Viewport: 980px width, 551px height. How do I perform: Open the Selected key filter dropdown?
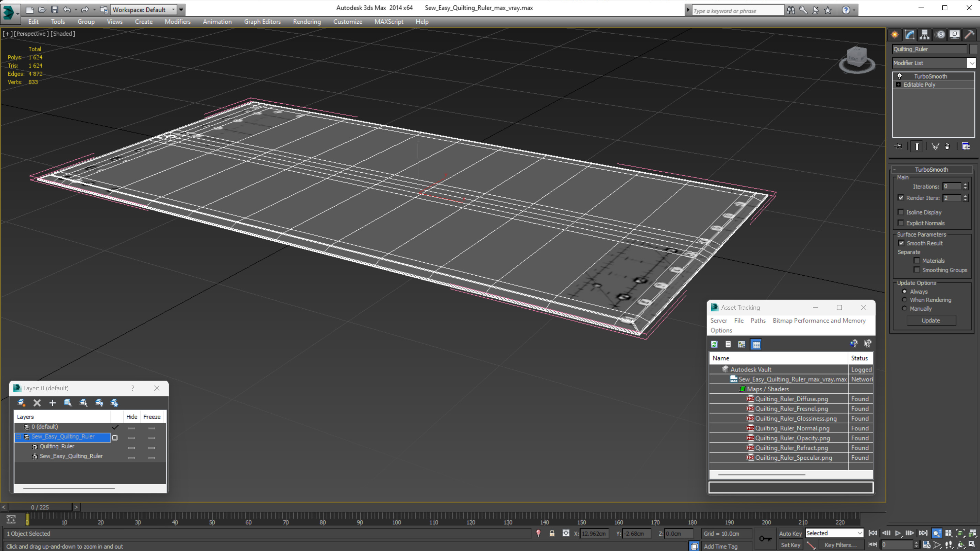834,533
